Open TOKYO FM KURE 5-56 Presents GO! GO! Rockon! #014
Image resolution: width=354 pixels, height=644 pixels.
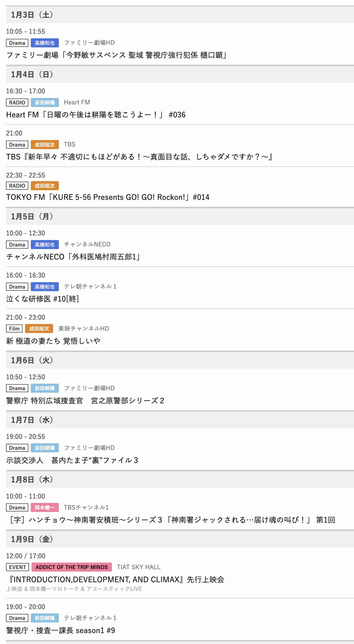tap(108, 197)
